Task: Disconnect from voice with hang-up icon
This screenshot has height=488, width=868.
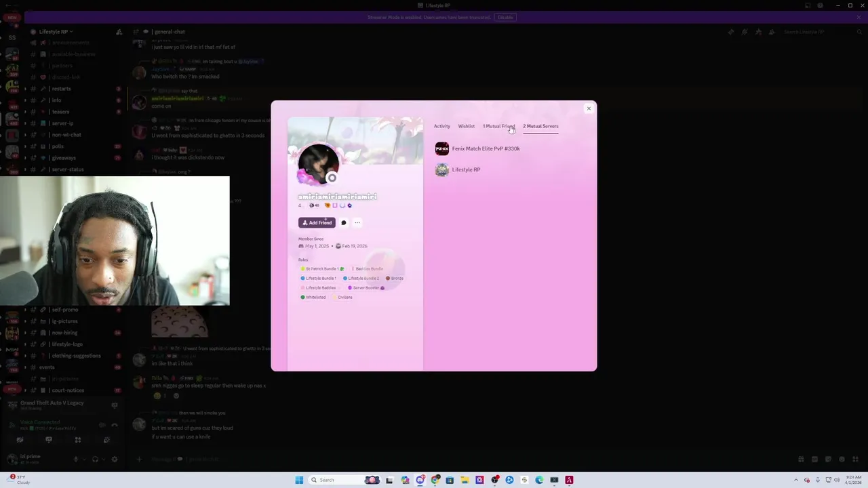Action: pos(115,425)
